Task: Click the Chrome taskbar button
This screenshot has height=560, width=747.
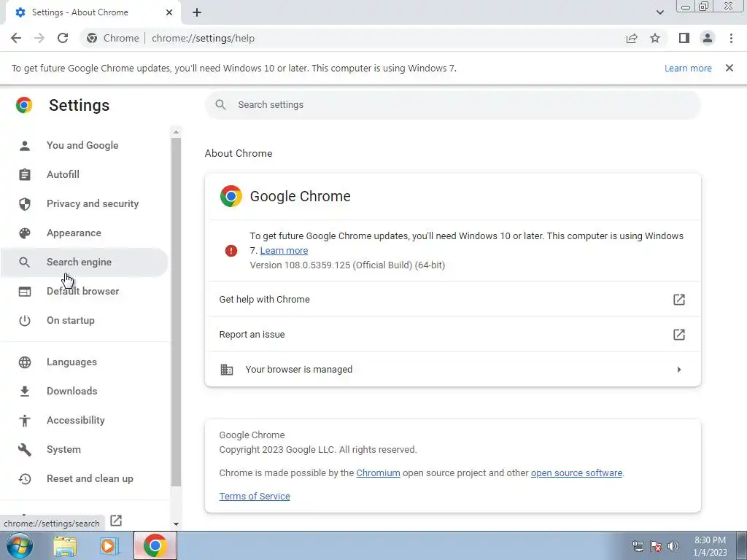Action: (x=155, y=545)
